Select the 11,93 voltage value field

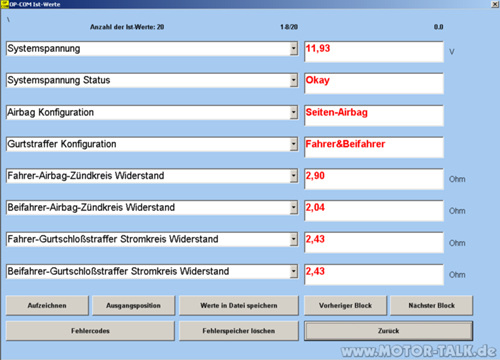pyautogui.click(x=374, y=52)
